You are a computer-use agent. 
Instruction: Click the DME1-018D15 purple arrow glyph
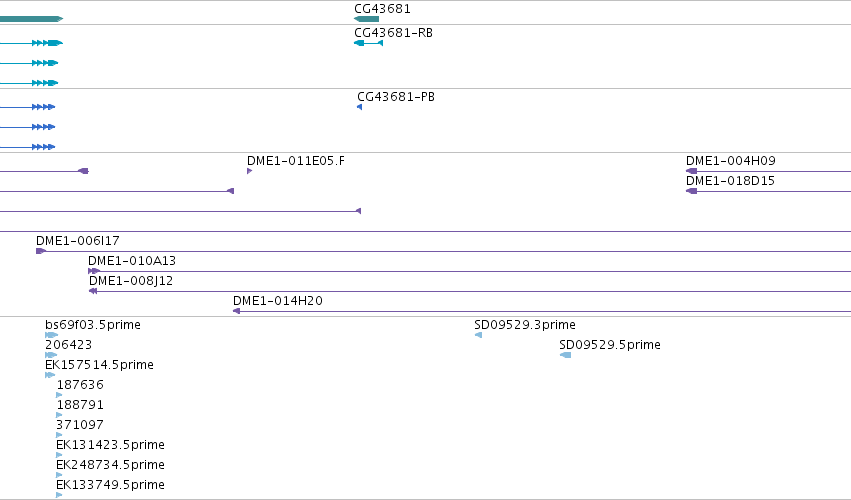pos(691,191)
